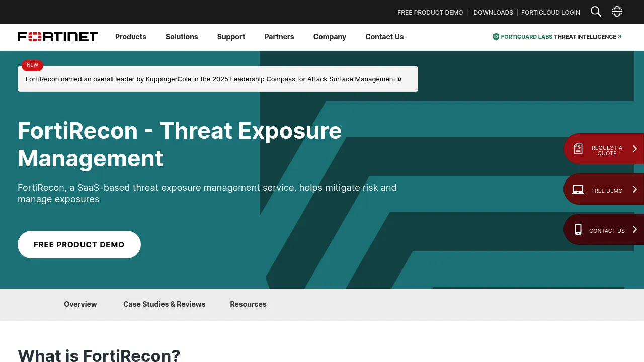This screenshot has height=362, width=644.
Task: Switch to the Resources tab
Action: [248, 304]
